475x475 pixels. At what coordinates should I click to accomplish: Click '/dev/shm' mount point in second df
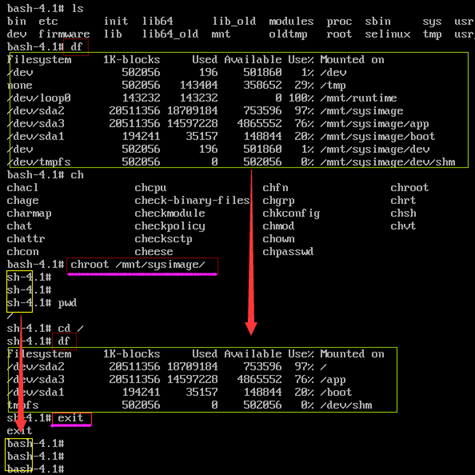click(346, 405)
